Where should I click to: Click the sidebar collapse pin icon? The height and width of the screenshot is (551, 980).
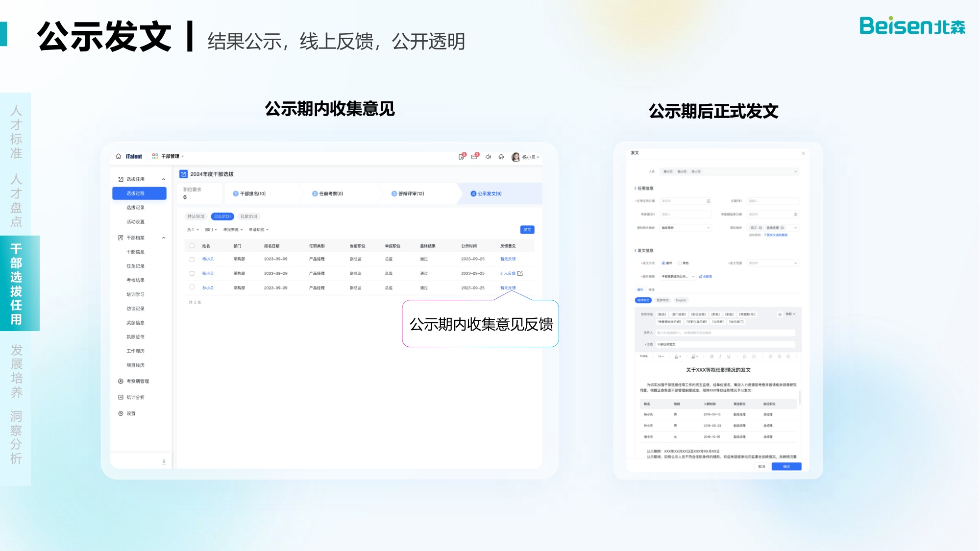coord(164,462)
